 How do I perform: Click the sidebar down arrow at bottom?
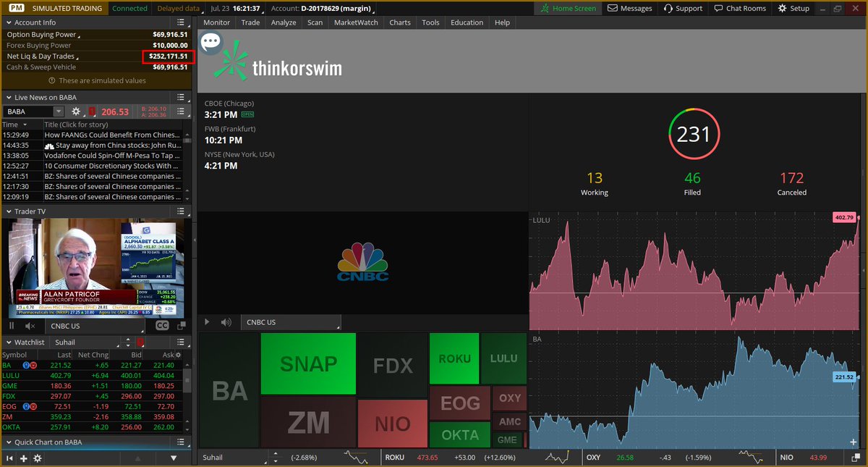coord(174,458)
